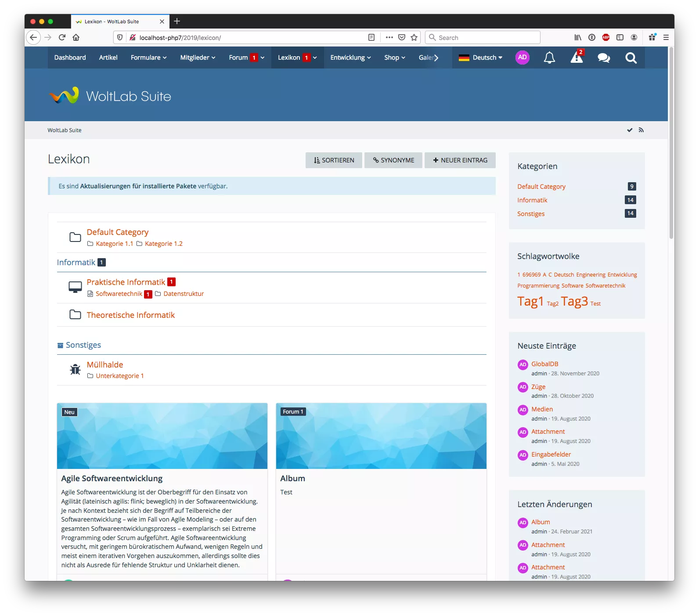Go to the Dashboard menu item

(x=70, y=58)
